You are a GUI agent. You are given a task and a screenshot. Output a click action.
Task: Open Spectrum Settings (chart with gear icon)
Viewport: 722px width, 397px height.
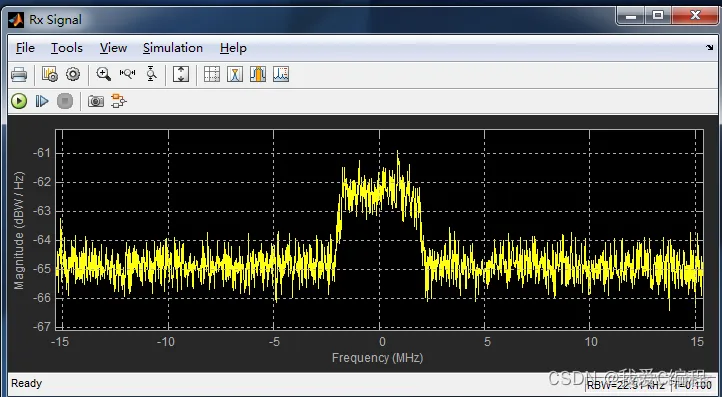pos(49,74)
